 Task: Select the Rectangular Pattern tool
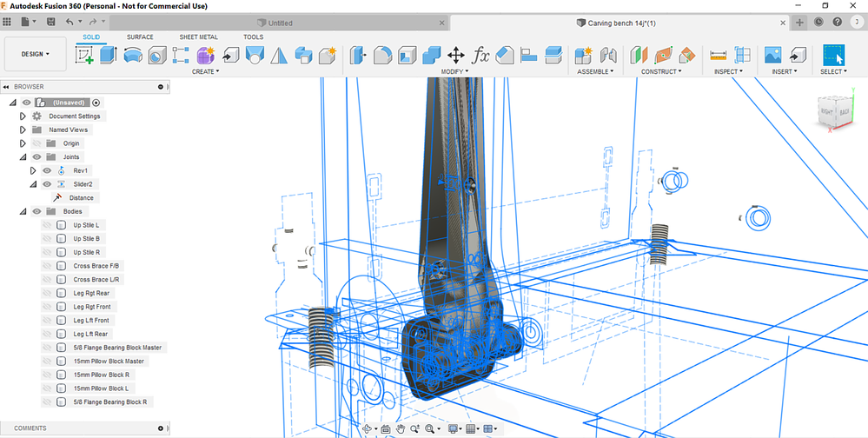(x=181, y=55)
